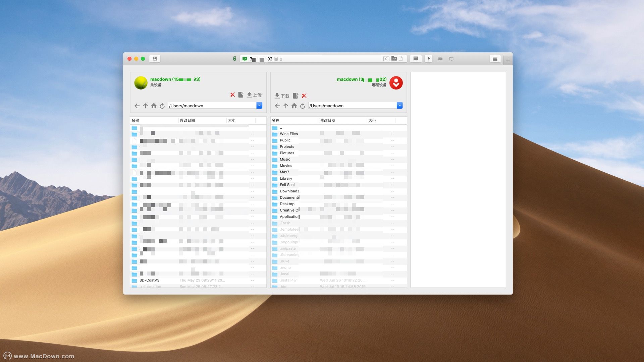Refresh the local file list
The width and height of the screenshot is (644, 362).
click(162, 106)
